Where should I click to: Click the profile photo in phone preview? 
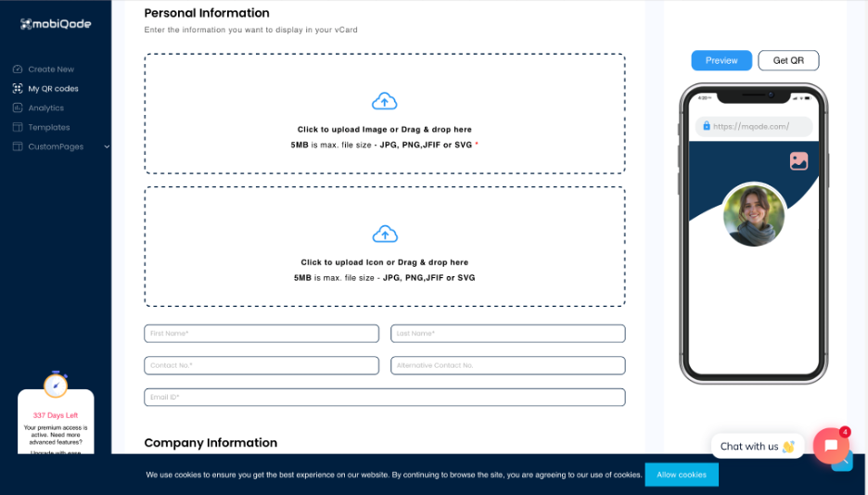(754, 215)
